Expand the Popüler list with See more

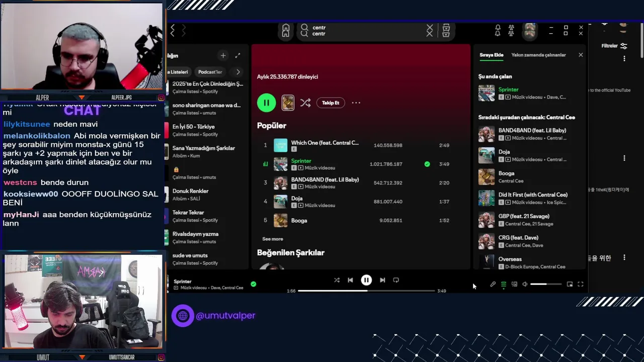click(x=273, y=239)
